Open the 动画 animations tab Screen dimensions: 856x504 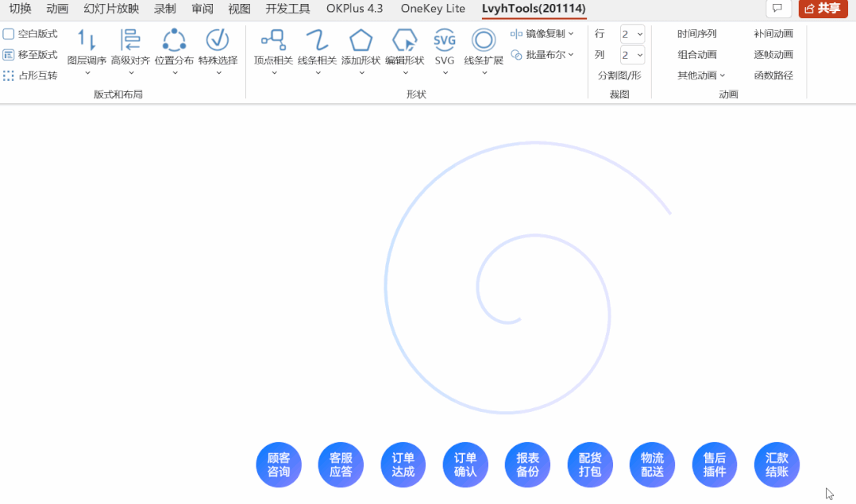[57, 9]
